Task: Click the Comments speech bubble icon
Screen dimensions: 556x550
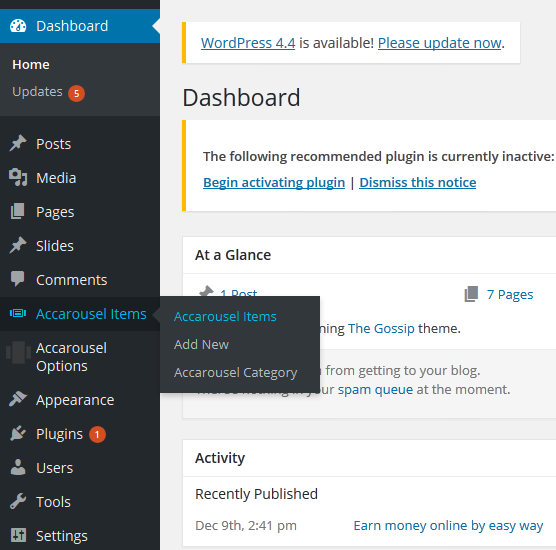Action: pyautogui.click(x=18, y=279)
